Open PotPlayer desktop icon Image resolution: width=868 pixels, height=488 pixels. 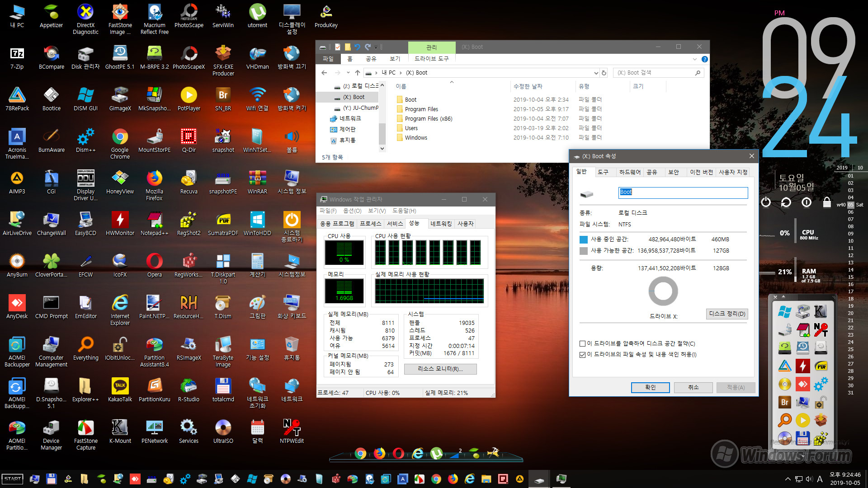[x=189, y=99]
